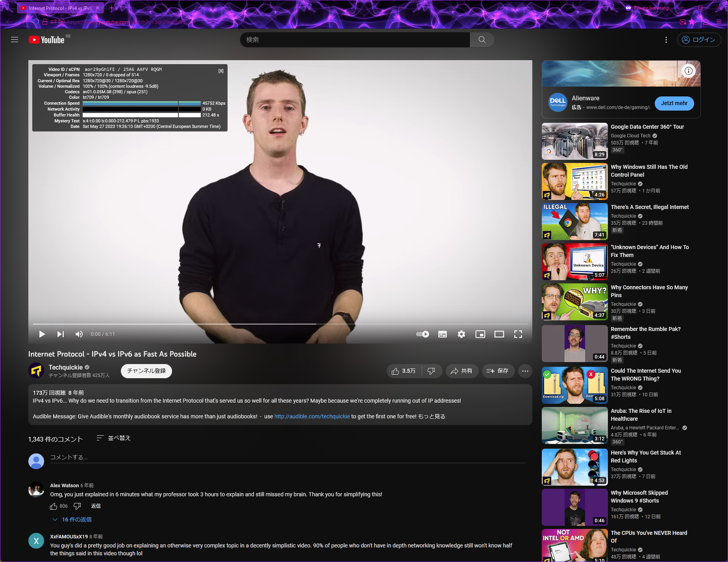The width and height of the screenshot is (728, 562).
Task: Seek on the video progress bar
Action: (280, 324)
